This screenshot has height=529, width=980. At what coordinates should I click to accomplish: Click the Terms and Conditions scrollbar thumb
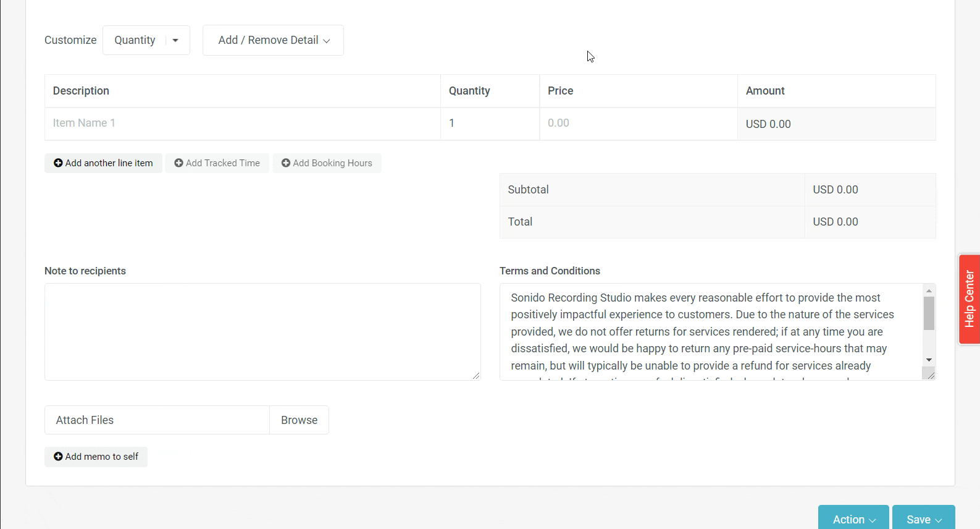tap(929, 313)
